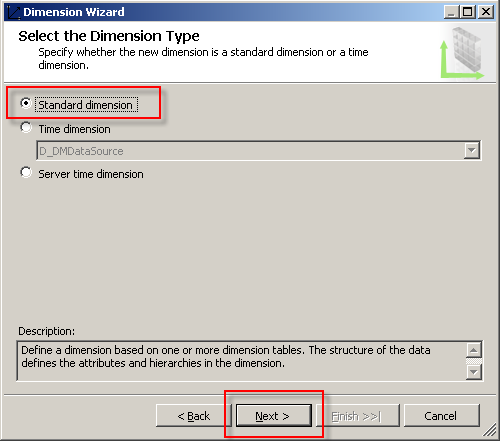Image resolution: width=500 pixels, height=441 pixels.
Task: Click the dimension cube graphic in the header
Action: point(463,53)
